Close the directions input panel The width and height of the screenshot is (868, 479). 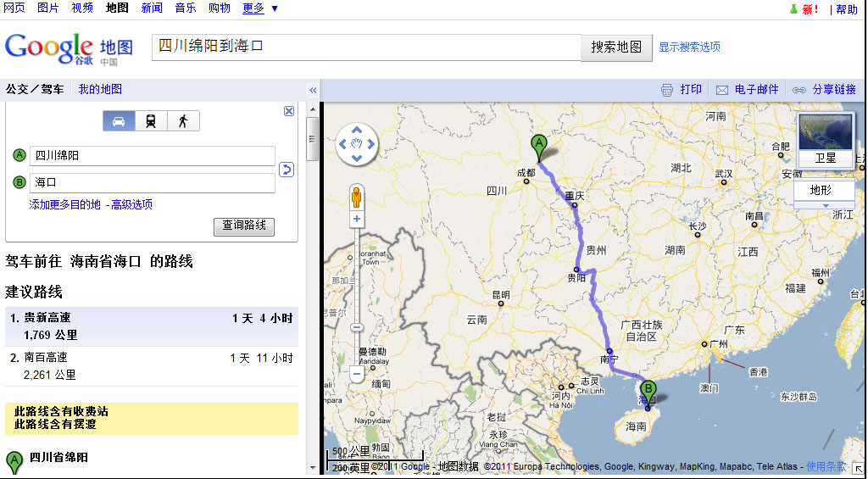click(x=289, y=111)
